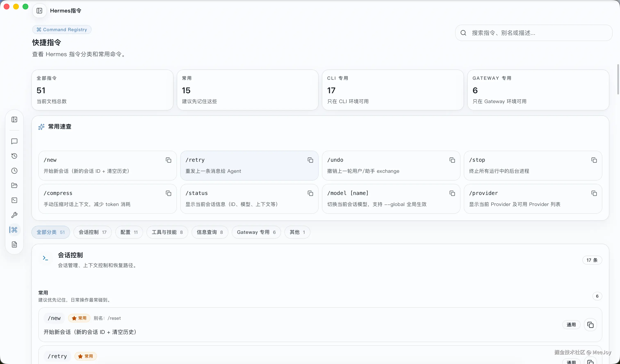Toggle sidebar panel icon beside Hermes指令 title

(39, 11)
